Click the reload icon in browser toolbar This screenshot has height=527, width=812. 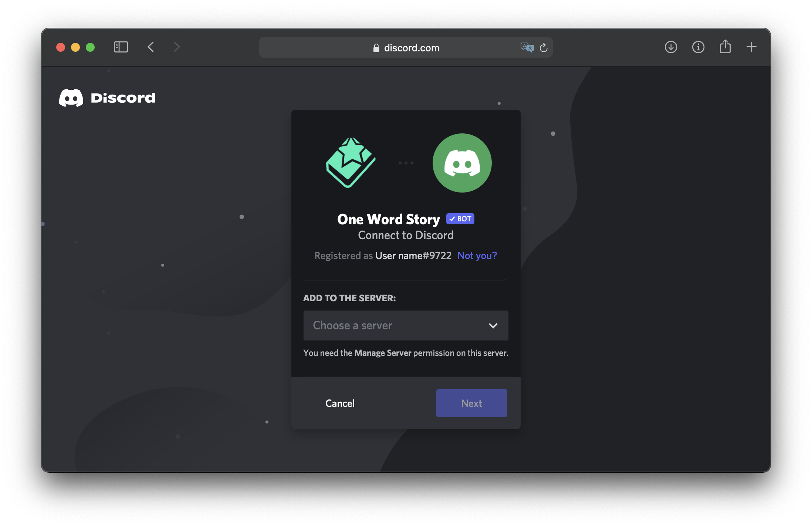coord(543,48)
